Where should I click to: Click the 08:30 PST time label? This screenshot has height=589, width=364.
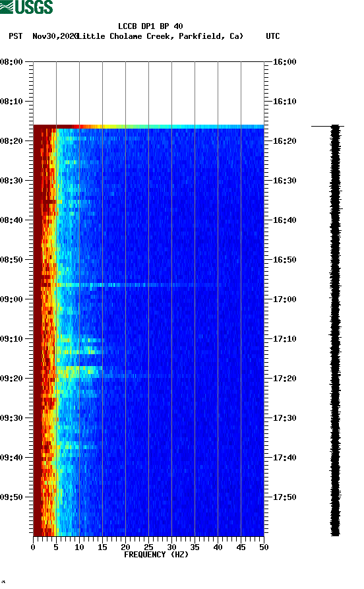(x=11, y=181)
